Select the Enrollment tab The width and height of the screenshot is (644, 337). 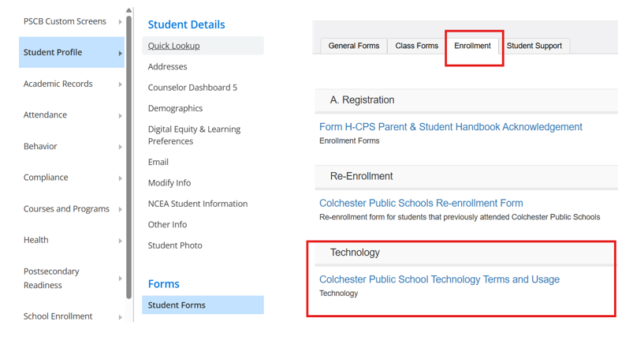(x=472, y=46)
